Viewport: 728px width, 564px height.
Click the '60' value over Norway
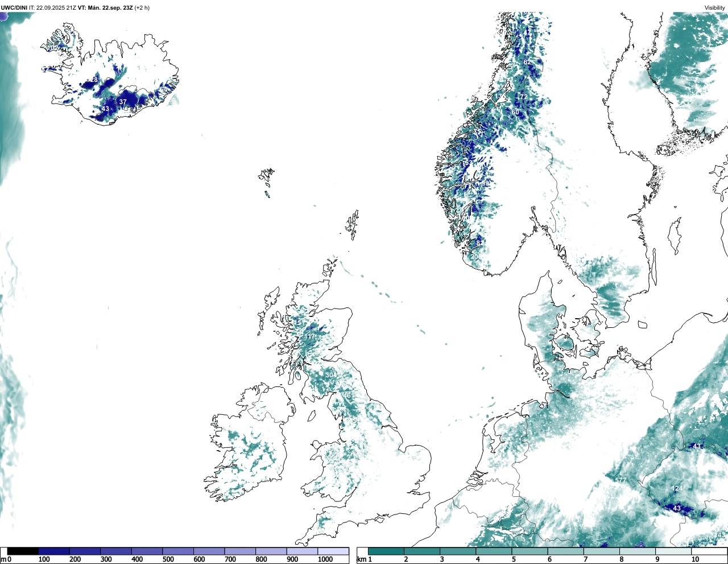(x=515, y=112)
